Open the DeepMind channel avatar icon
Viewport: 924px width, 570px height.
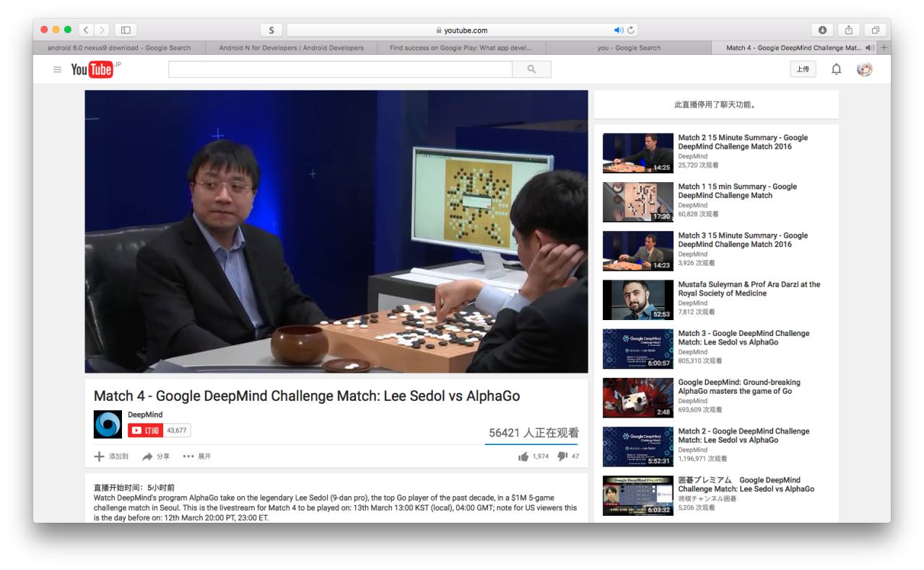pos(108,424)
